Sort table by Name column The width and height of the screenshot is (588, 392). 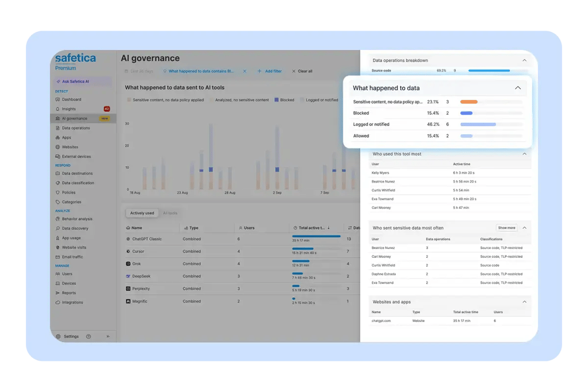pyautogui.click(x=134, y=228)
